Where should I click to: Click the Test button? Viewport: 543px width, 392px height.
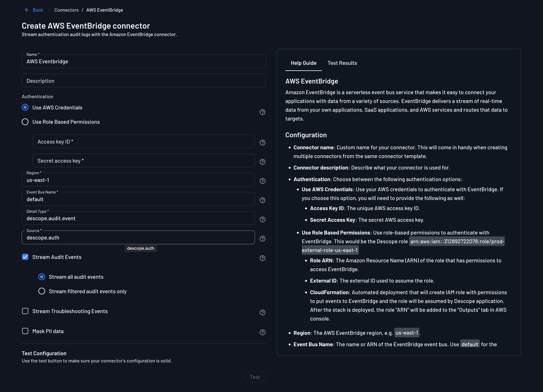tap(255, 377)
